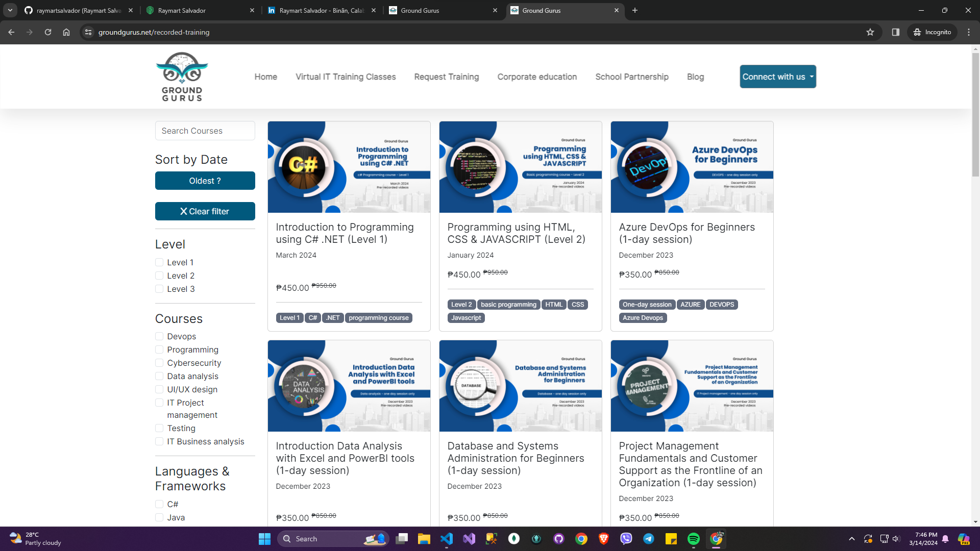The height and width of the screenshot is (551, 980).
Task: Show hidden system tray icons
Action: coord(851,539)
